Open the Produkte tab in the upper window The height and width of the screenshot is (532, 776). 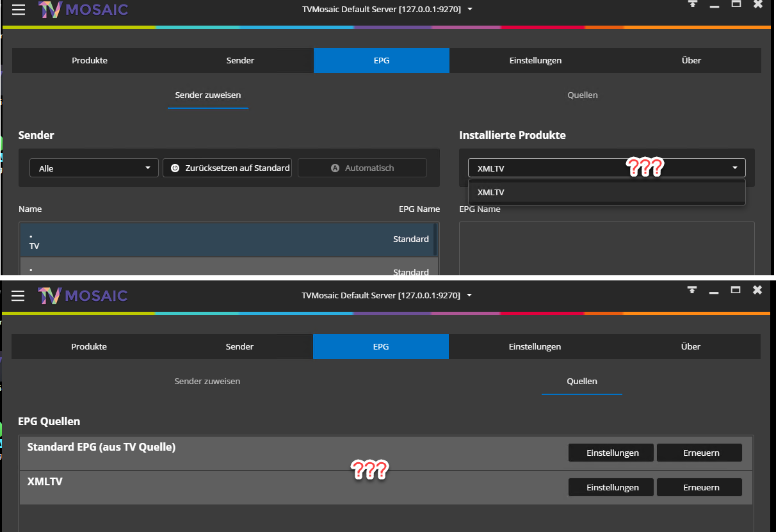click(x=90, y=61)
